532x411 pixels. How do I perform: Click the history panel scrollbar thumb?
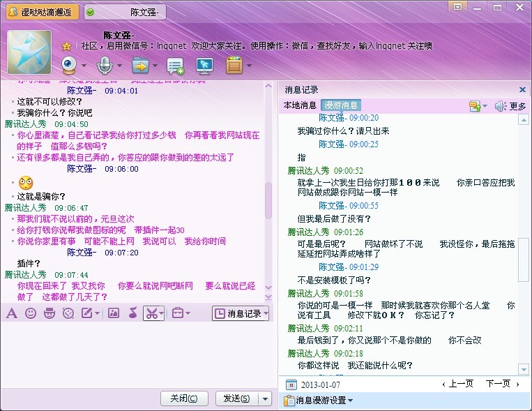pos(524,260)
